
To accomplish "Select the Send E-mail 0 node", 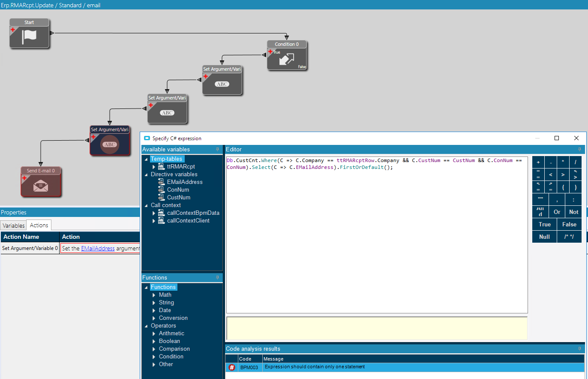I will [41, 182].
